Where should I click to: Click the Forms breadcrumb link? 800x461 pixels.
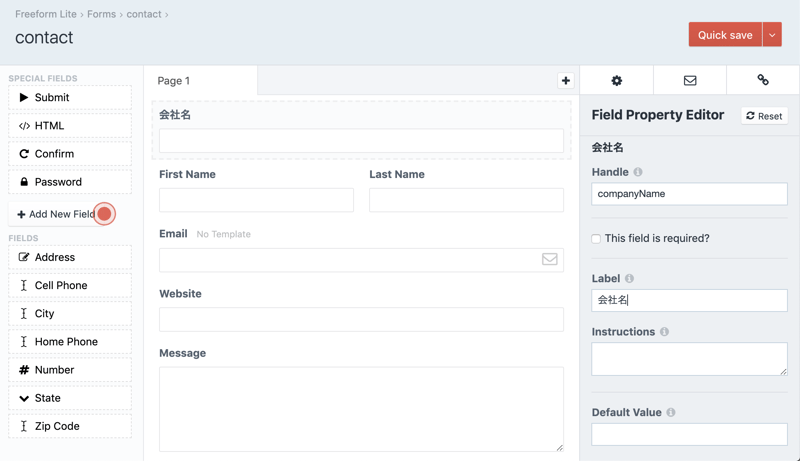[101, 14]
